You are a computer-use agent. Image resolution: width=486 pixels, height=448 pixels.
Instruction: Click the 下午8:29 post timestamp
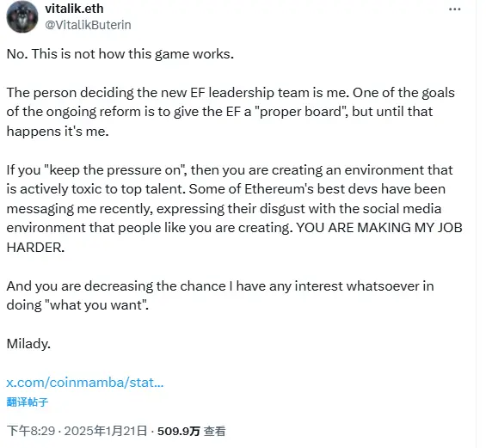31,431
